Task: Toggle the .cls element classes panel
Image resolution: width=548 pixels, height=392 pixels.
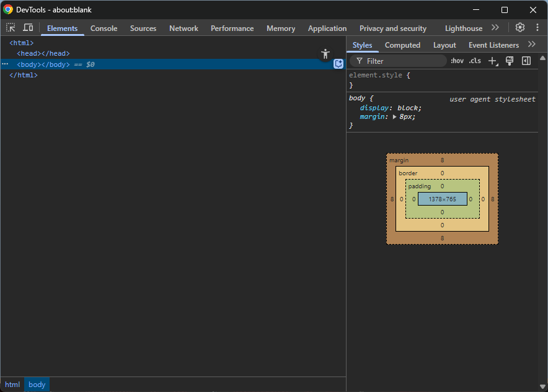Action: pyautogui.click(x=475, y=61)
